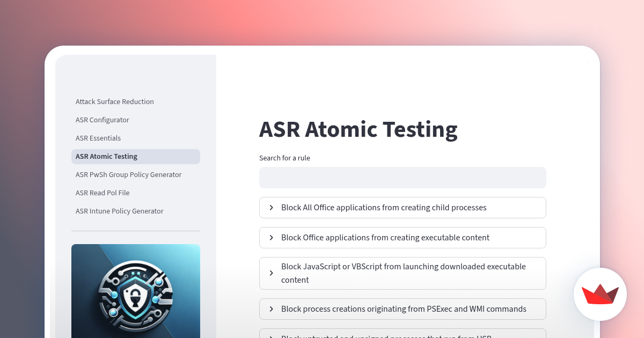
Task: Select the JavaScript or VBScript blocking rule
Action: point(402,273)
